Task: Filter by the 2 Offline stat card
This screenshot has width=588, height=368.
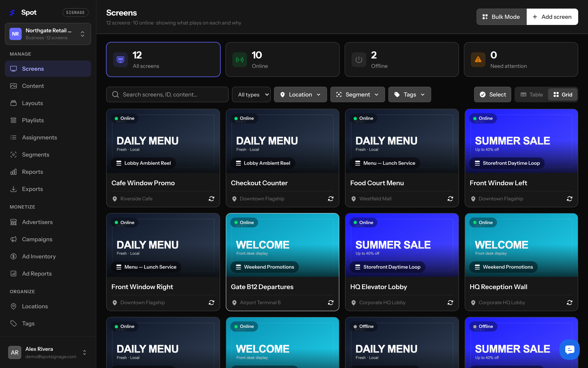Action: (x=402, y=59)
